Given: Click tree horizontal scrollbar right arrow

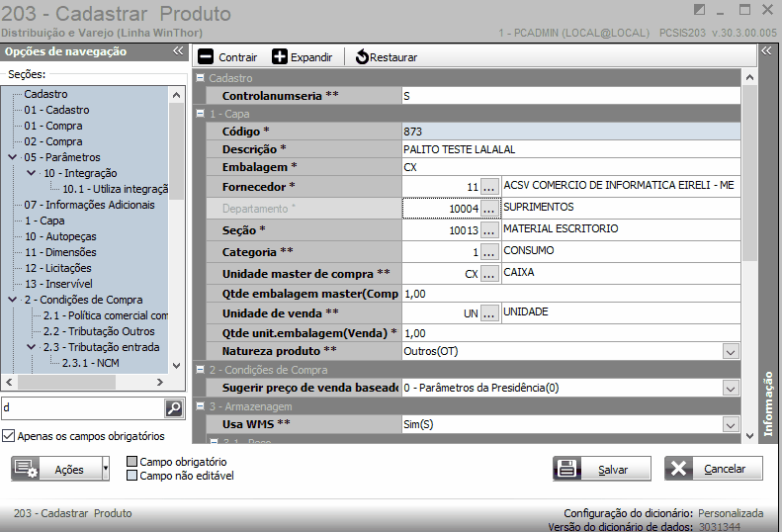Looking at the screenshot, I should (159, 383).
